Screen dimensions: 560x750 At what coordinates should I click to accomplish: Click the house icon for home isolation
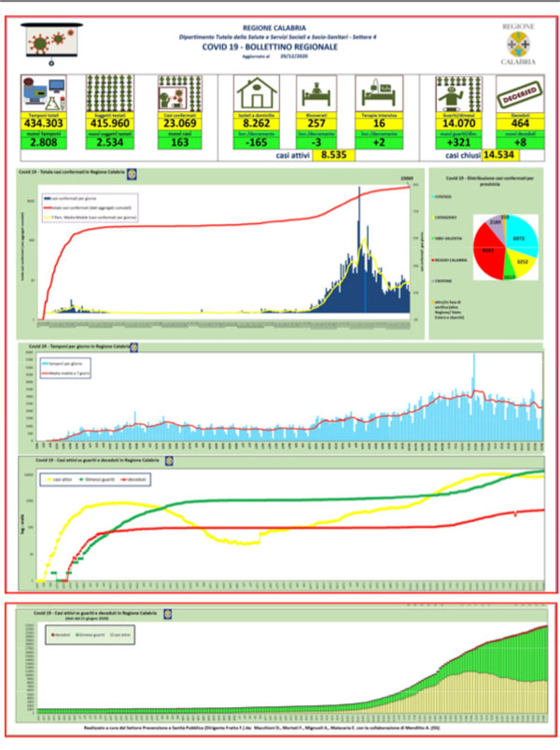click(x=257, y=93)
